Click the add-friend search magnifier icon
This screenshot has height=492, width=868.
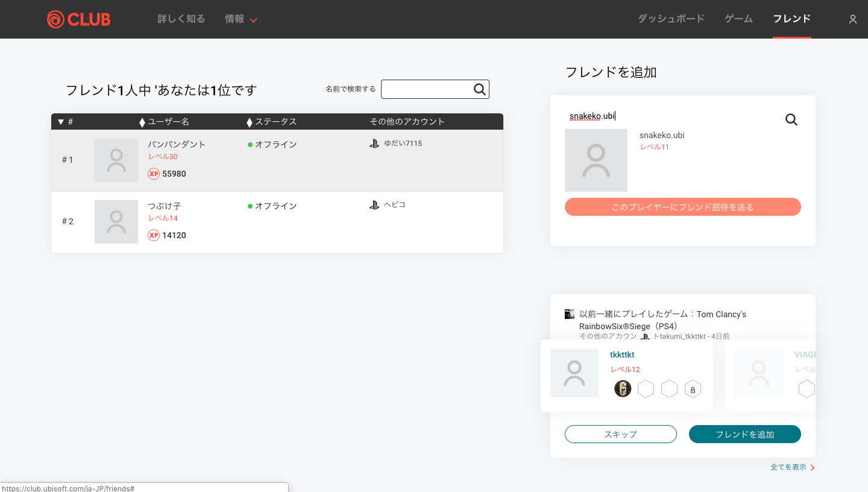tap(791, 119)
